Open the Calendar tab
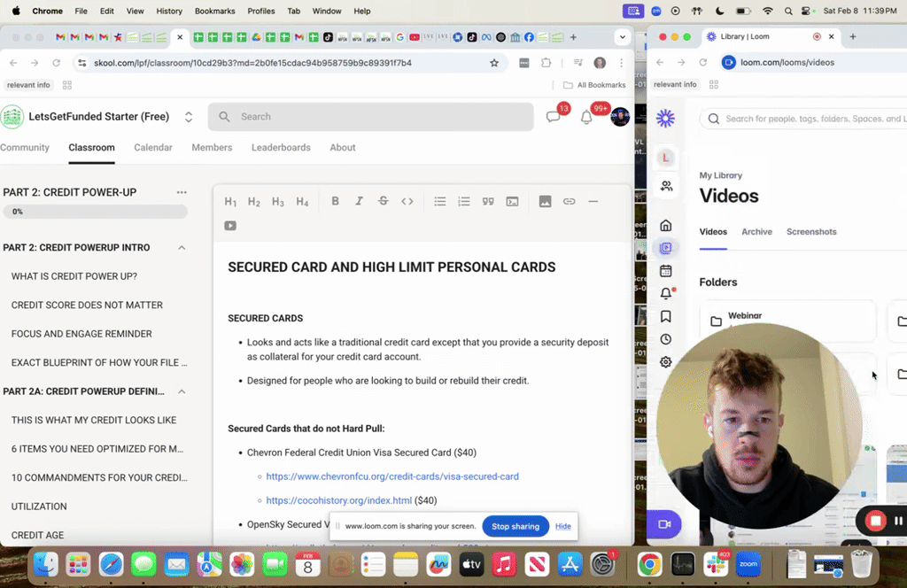Viewport: 907px width, 588px height. point(153,147)
